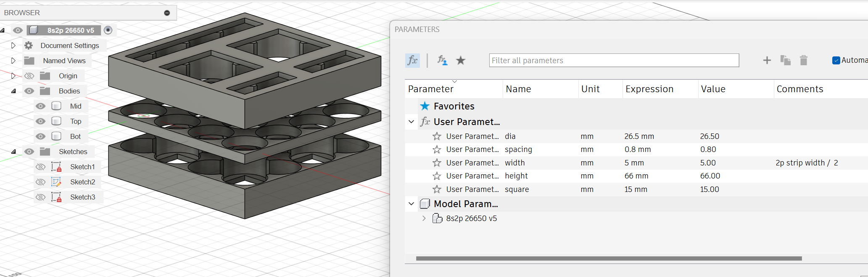The image size is (868, 277).
Task: Collapse the Browser panel minus icon
Action: 167,13
